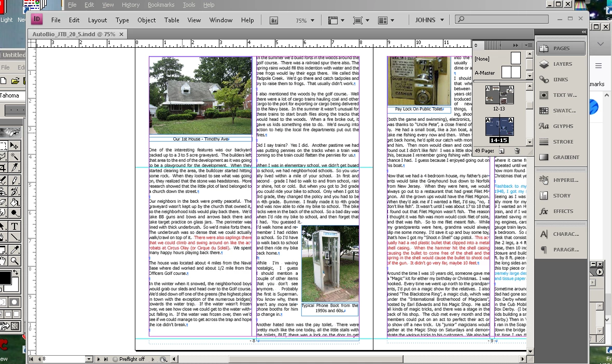Open the page number dropdown in the status bar
The image size is (612, 364).
(89, 359)
